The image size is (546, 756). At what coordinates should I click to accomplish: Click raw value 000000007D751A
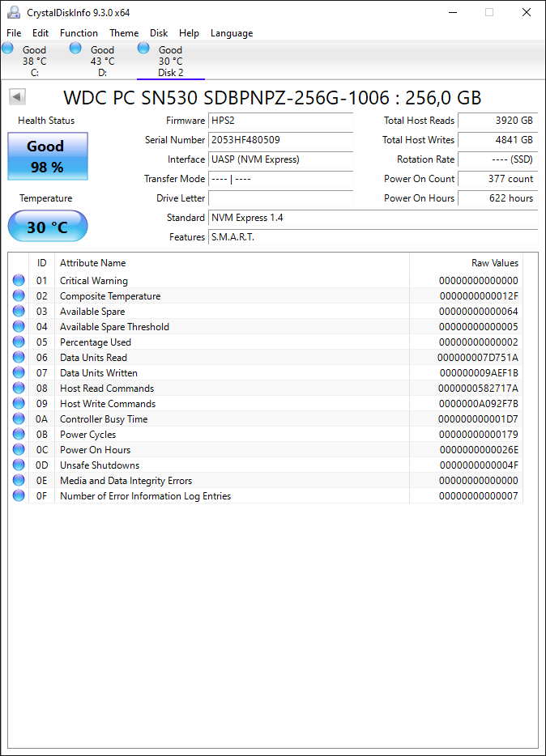(x=477, y=358)
